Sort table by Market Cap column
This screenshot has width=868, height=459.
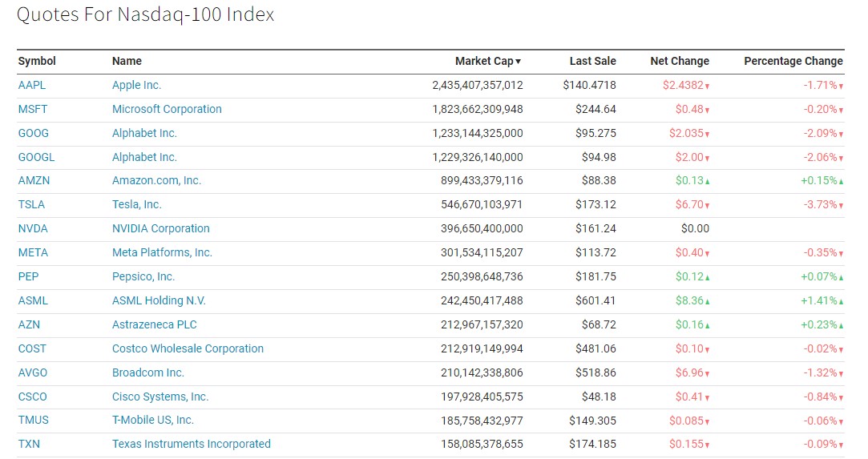483,61
